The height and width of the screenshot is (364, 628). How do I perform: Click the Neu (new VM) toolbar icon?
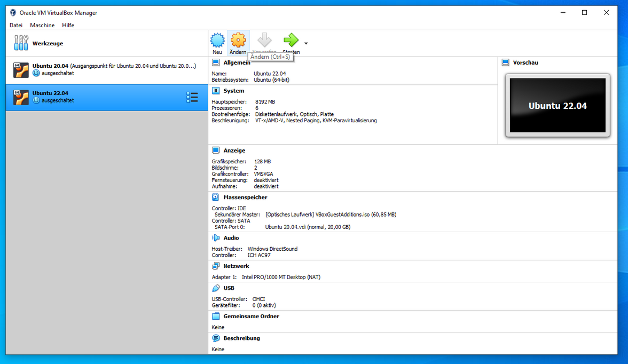(x=217, y=41)
